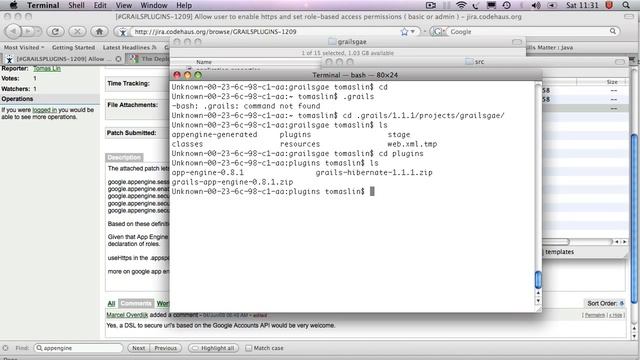The width and height of the screenshot is (640, 360).
Task: Click the screen sharing menu bar icon
Action: coord(431,5)
